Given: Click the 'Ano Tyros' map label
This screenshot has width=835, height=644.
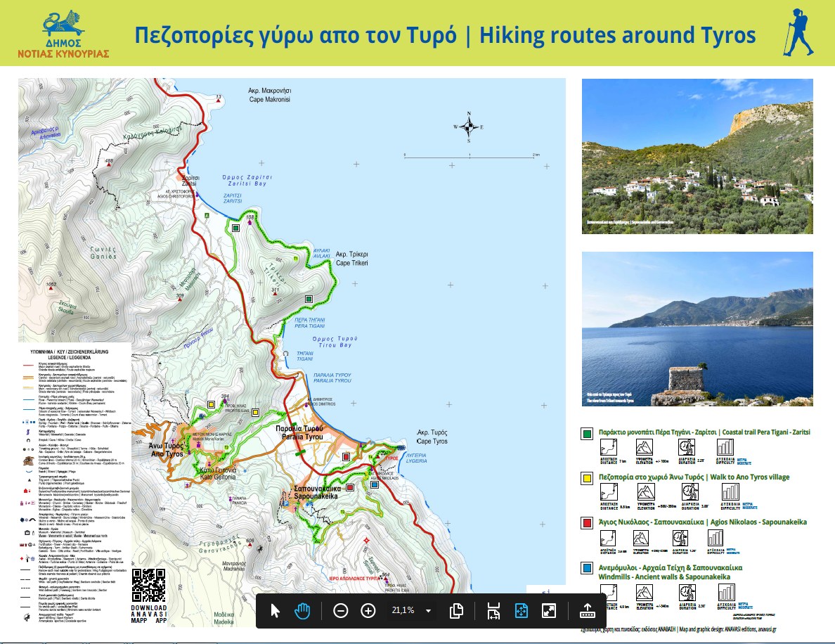Looking at the screenshot, I should [x=167, y=454].
